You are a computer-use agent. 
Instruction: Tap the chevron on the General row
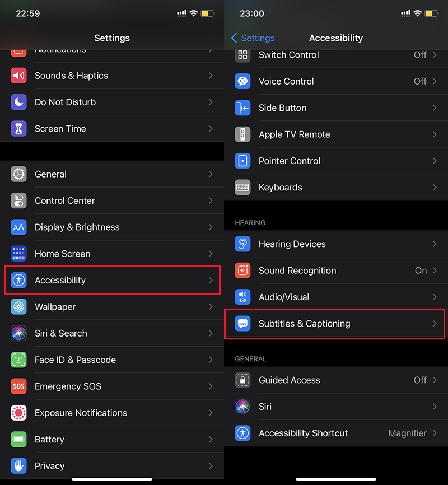pos(211,174)
